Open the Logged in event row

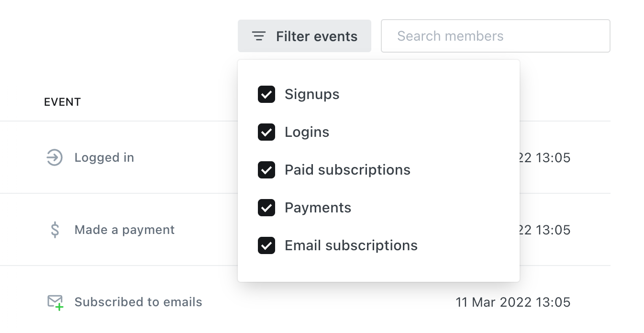(305, 157)
